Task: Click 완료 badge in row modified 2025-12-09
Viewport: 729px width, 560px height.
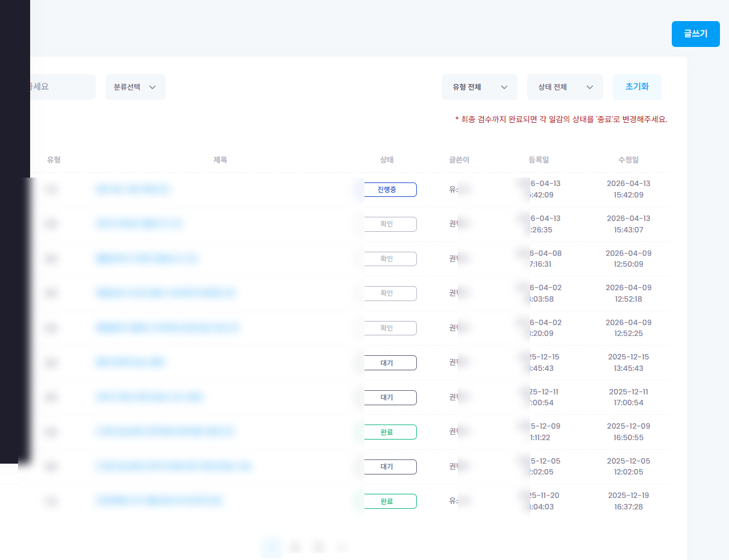Action: (x=387, y=432)
